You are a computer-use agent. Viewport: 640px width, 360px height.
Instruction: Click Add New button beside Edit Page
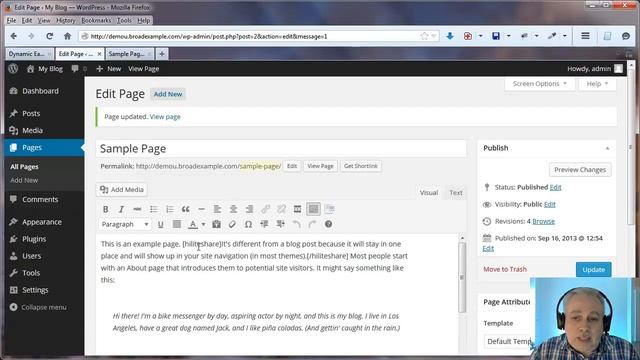coord(168,94)
